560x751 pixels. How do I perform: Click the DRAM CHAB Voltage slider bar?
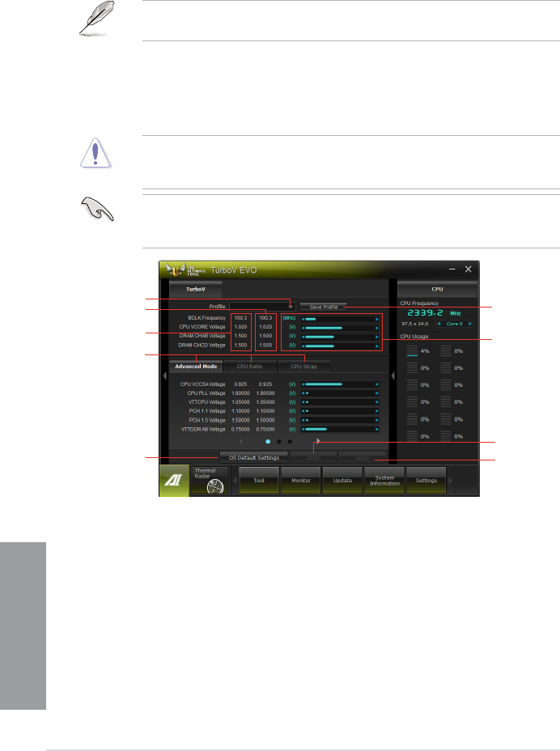(x=340, y=337)
